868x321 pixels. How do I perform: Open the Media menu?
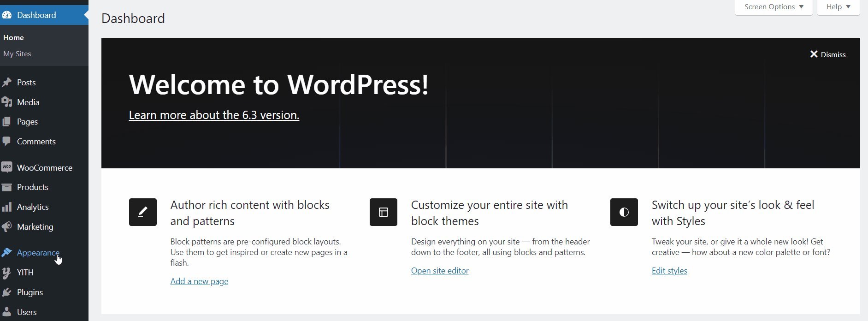click(x=44, y=102)
